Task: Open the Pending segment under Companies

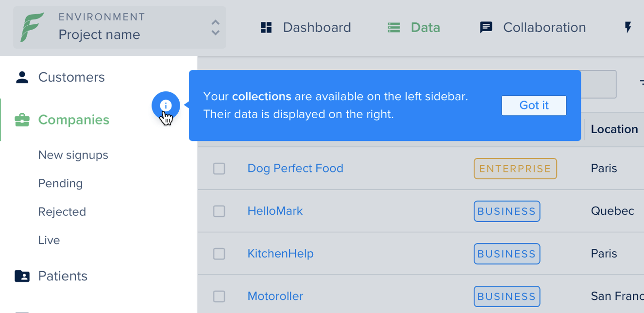Action: 61,183
